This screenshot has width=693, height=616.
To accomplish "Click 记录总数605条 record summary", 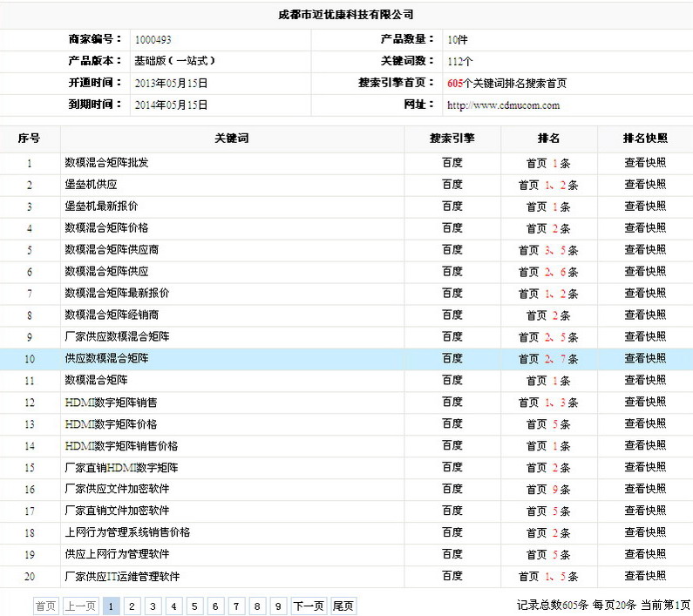I will (553, 605).
